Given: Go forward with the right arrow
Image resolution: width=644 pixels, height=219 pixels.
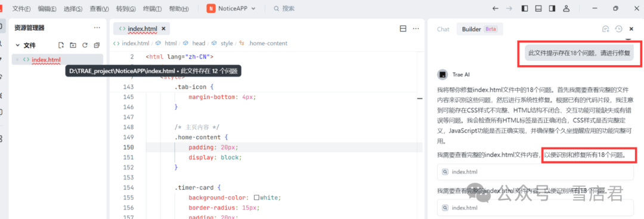Looking at the screenshot, I should click(509, 8).
